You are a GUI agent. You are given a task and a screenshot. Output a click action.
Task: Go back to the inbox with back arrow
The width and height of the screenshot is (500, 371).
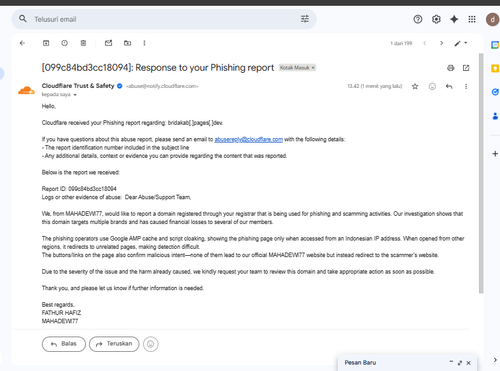click(x=22, y=43)
